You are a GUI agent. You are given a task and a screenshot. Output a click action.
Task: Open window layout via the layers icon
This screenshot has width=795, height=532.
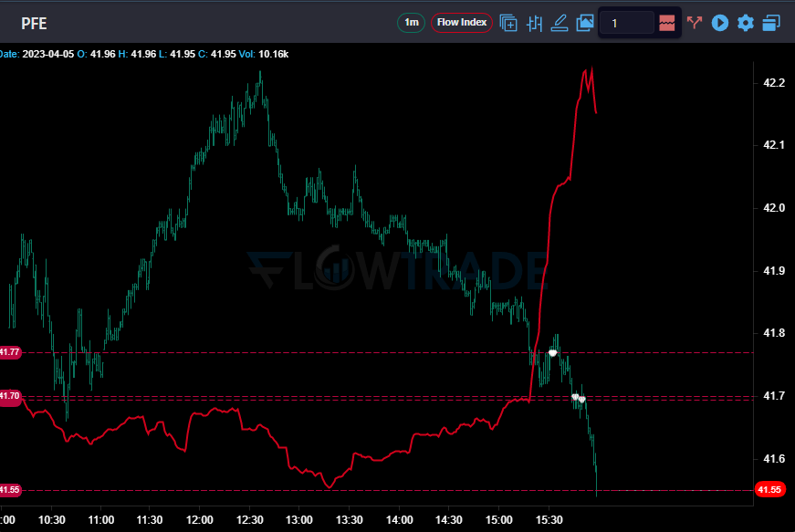tap(771, 23)
